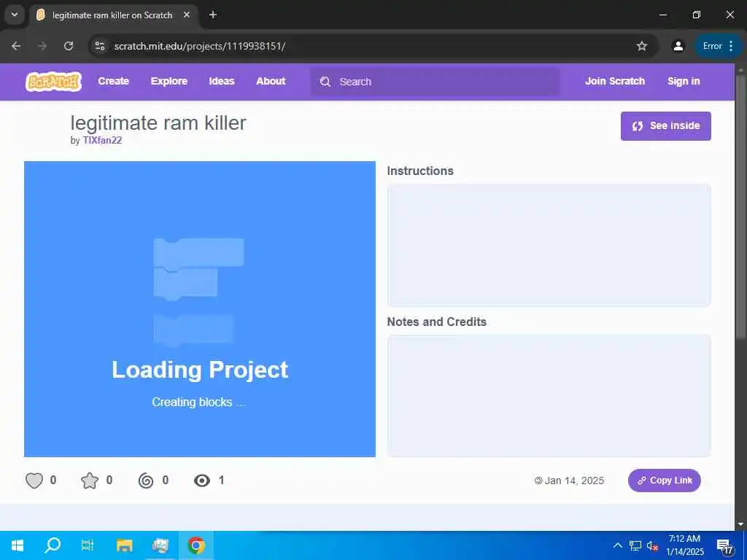
Task: Focus the Scratch Search field
Action: click(x=435, y=82)
